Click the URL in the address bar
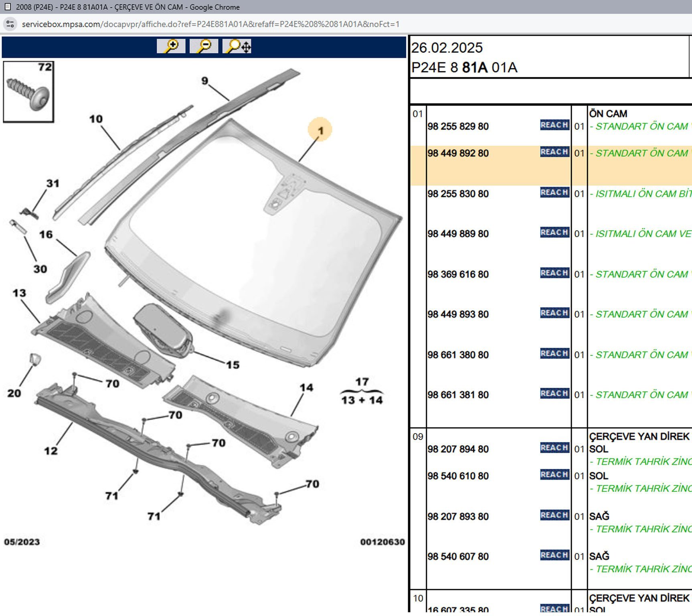Viewport: 692px width, 616px height. (x=210, y=24)
